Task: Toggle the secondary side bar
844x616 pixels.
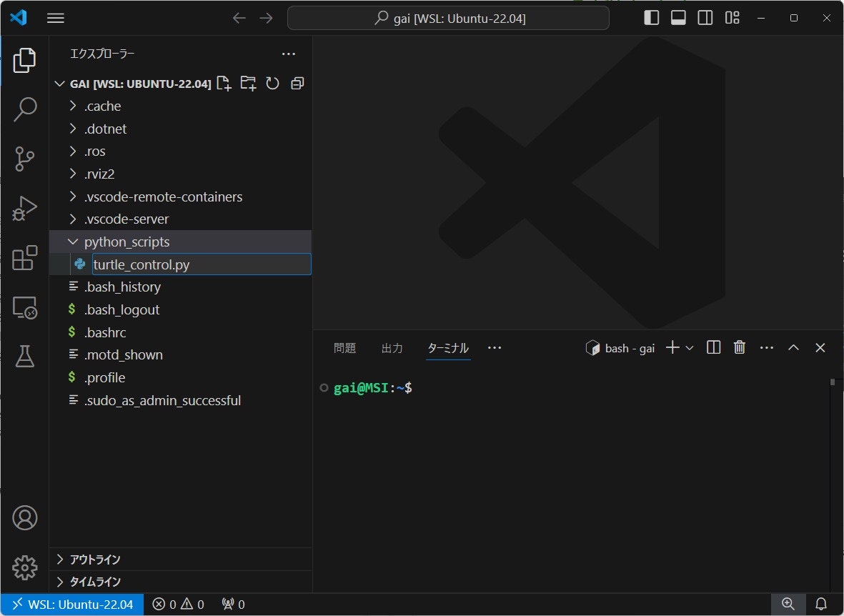Action: coord(705,18)
